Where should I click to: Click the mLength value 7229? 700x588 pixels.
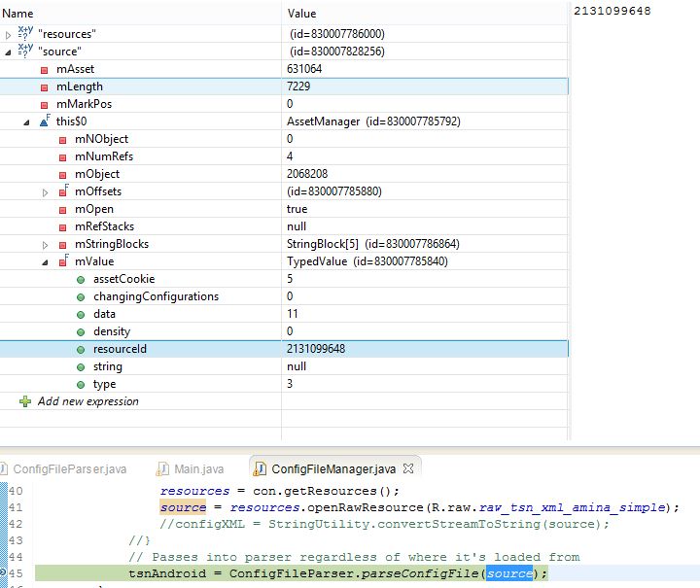(x=298, y=86)
